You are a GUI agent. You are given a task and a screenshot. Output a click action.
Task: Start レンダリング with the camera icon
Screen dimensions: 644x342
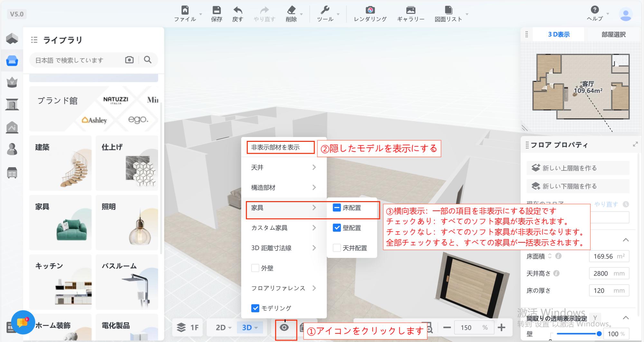tap(370, 10)
